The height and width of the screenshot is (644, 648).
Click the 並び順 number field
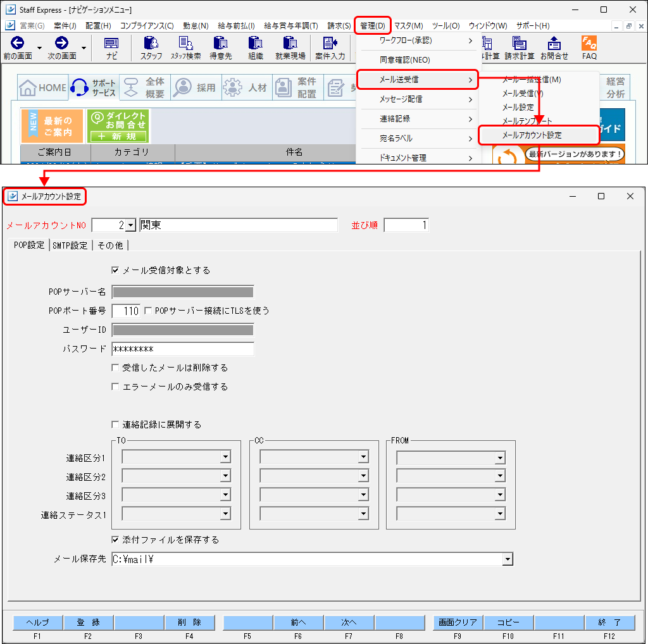pyautogui.click(x=406, y=225)
